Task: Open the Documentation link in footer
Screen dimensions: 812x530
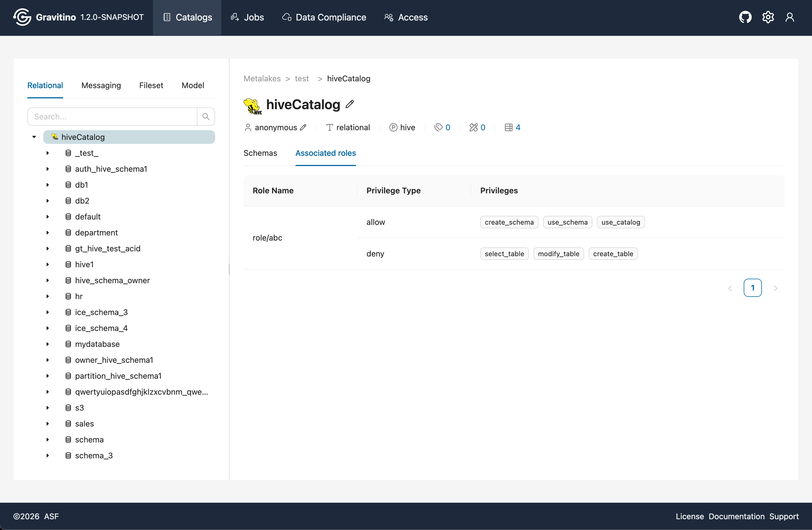Action: click(x=736, y=516)
